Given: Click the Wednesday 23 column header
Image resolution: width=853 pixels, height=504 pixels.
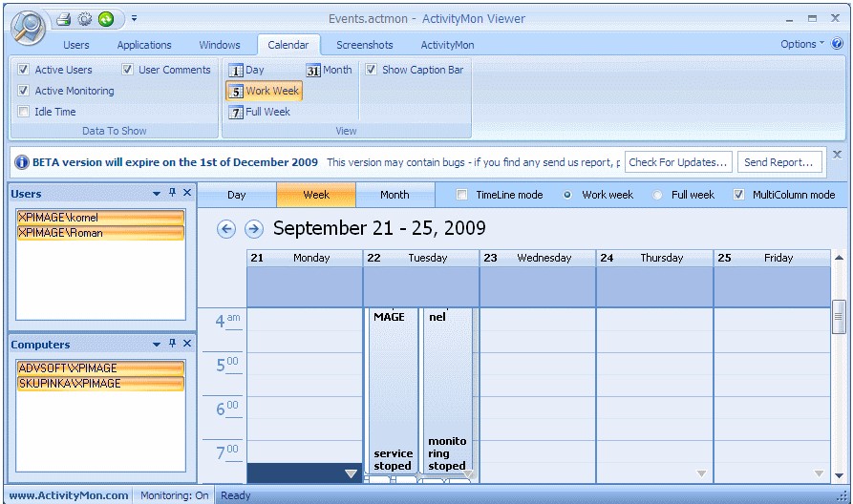Looking at the screenshot, I should click(x=538, y=258).
